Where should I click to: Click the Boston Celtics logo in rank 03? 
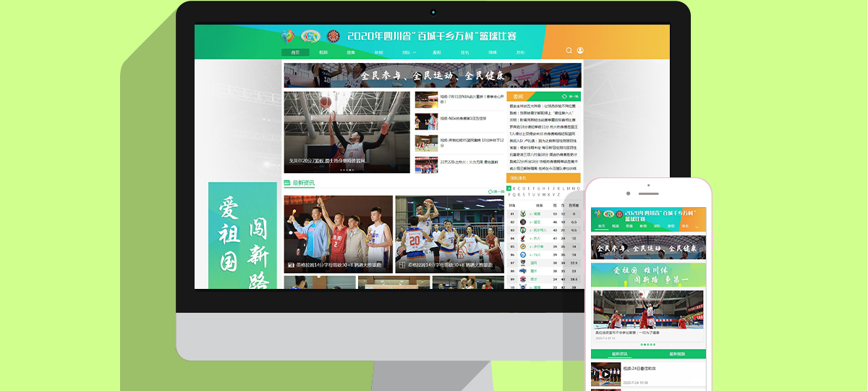click(x=522, y=230)
